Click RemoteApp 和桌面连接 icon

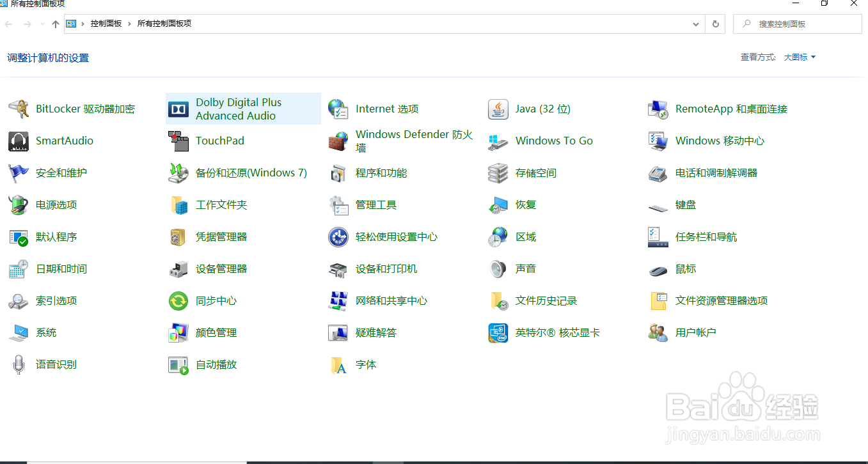[658, 109]
